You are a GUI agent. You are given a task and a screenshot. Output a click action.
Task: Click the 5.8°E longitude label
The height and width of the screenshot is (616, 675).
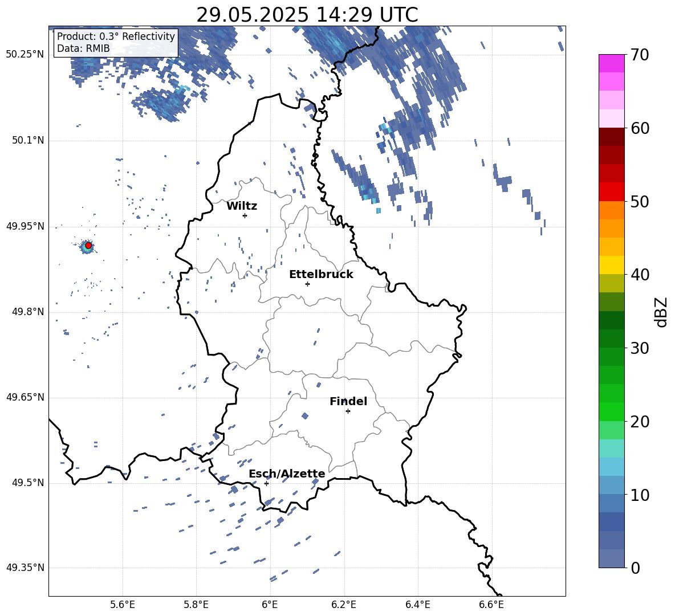click(196, 605)
